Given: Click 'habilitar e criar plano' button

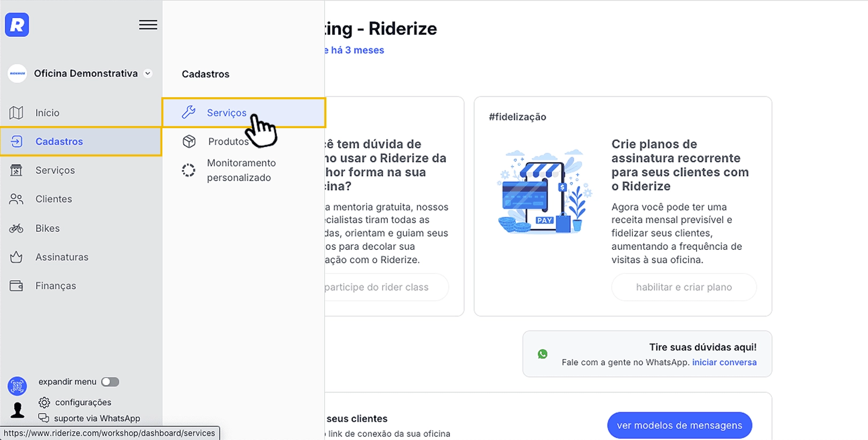Looking at the screenshot, I should point(684,287).
